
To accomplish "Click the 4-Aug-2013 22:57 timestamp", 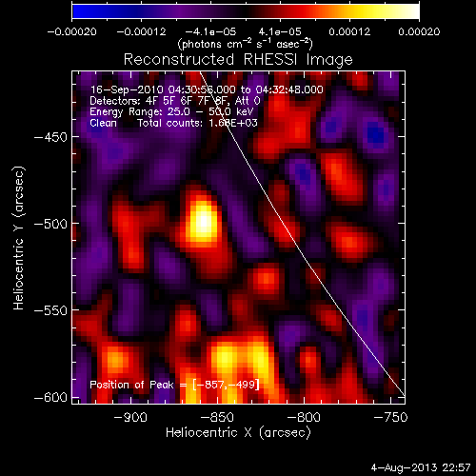I will point(421,467).
